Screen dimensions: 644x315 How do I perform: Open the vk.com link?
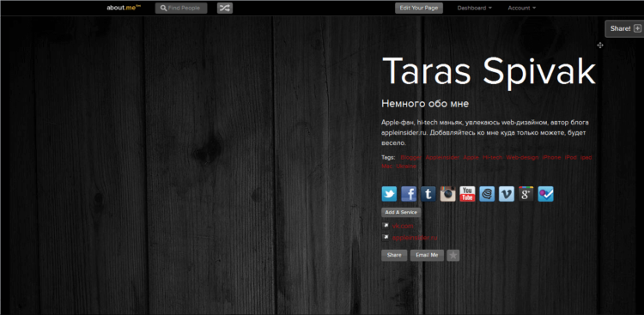(403, 226)
